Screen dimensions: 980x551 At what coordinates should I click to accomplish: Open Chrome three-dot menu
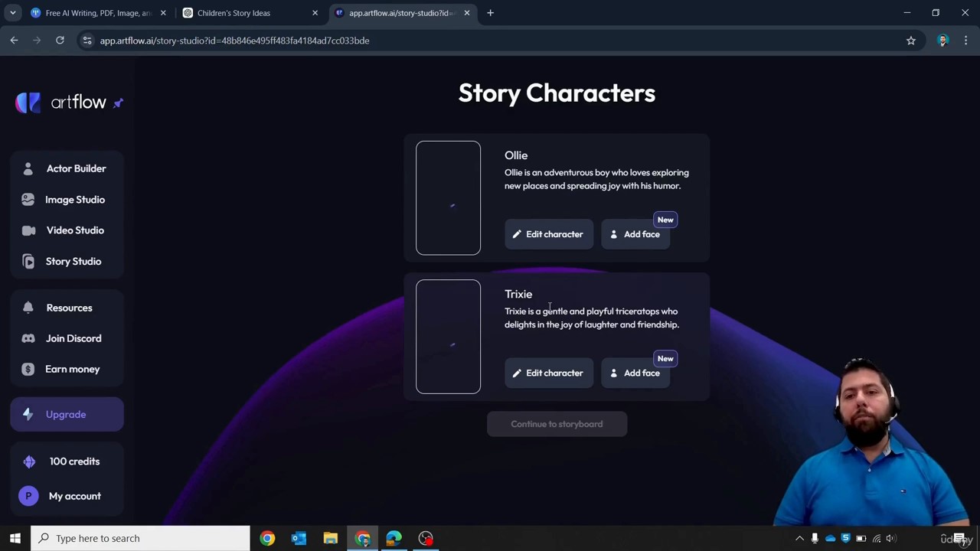pyautogui.click(x=966, y=41)
